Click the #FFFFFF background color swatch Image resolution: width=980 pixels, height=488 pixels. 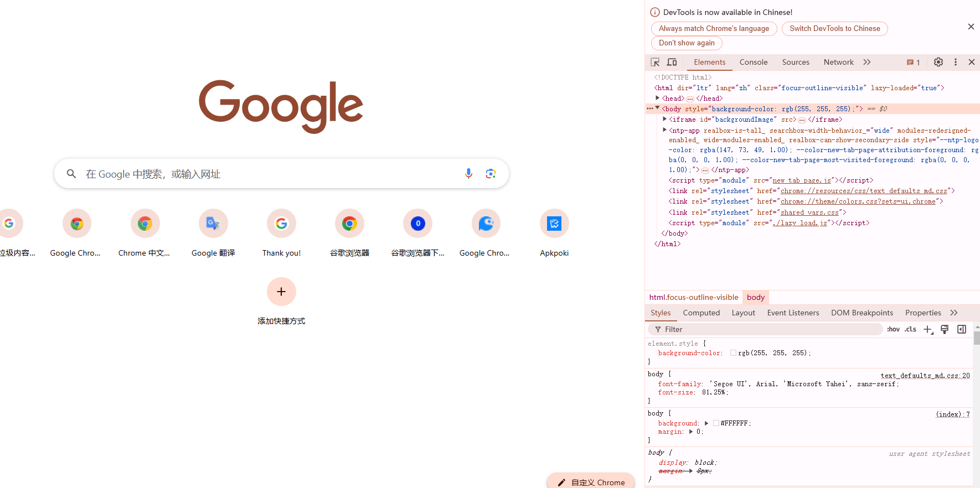[x=716, y=423]
